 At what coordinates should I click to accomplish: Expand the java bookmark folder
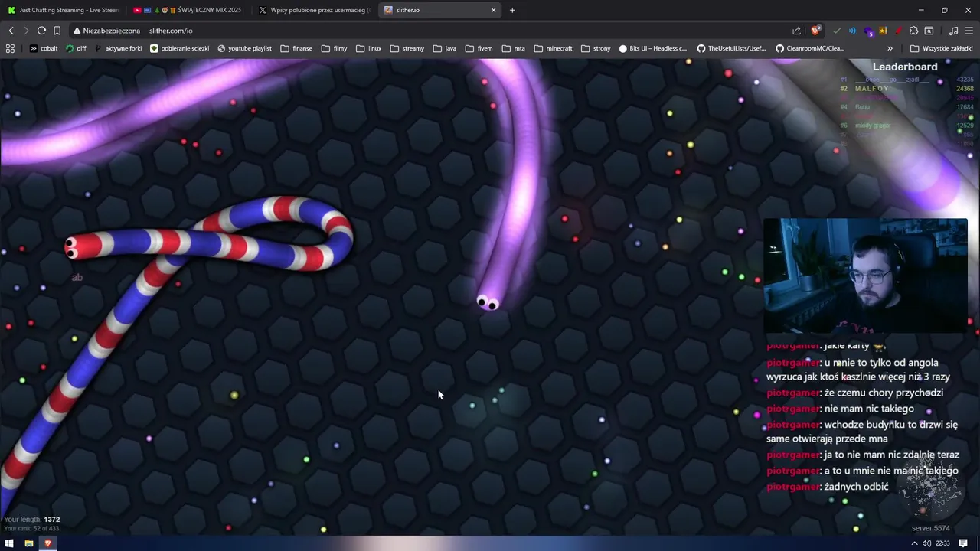pos(445,48)
